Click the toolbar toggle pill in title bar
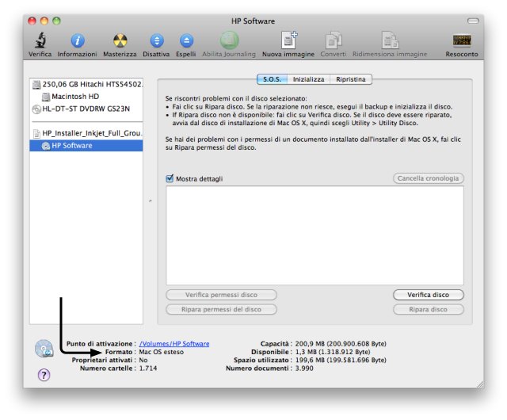The width and height of the screenshot is (507, 420). coord(473,21)
